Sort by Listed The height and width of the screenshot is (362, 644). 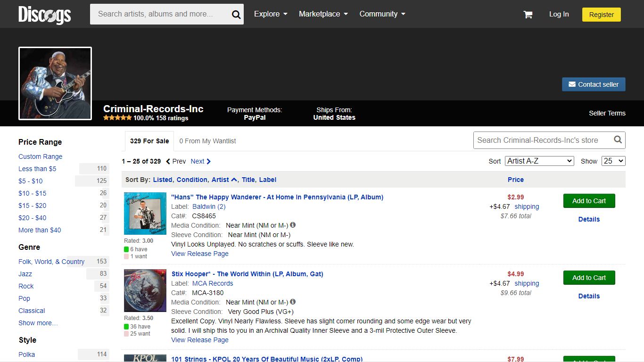[x=163, y=180]
